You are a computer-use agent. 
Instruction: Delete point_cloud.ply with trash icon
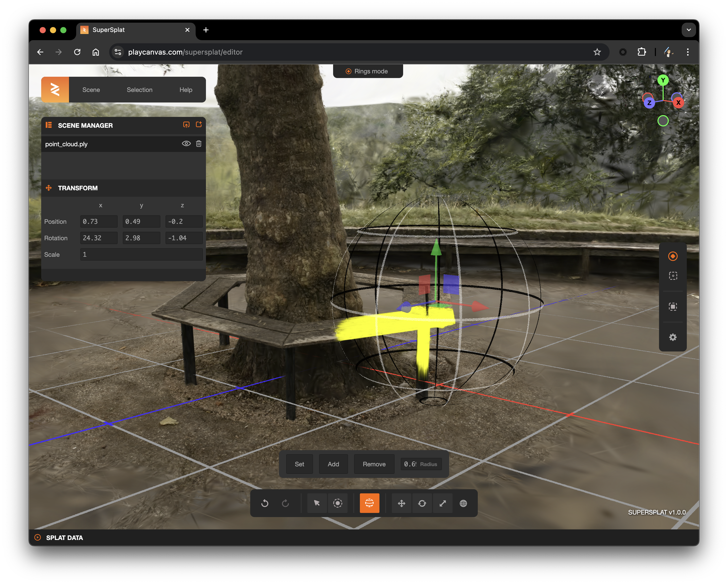(x=198, y=143)
